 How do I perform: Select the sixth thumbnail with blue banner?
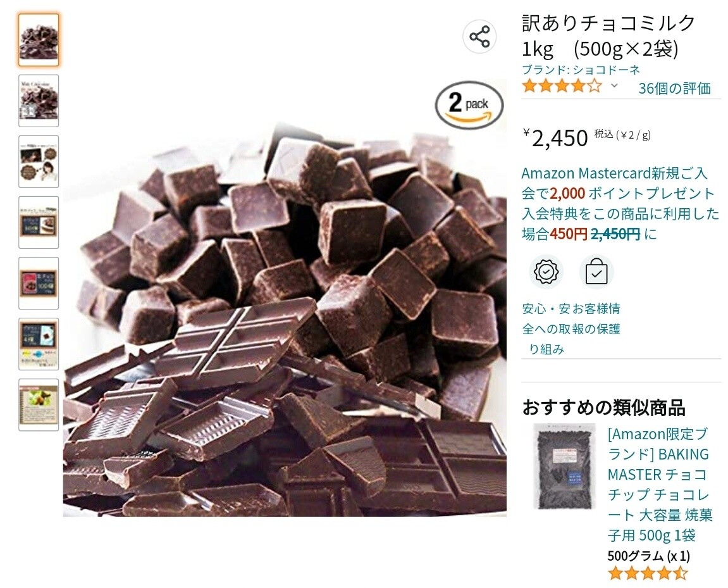point(39,344)
